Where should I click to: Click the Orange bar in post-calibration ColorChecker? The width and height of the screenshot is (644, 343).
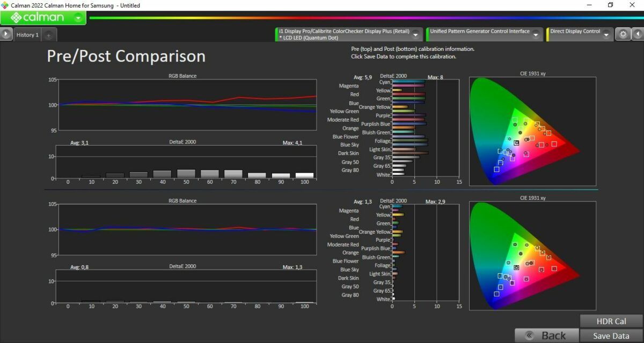tap(398, 252)
